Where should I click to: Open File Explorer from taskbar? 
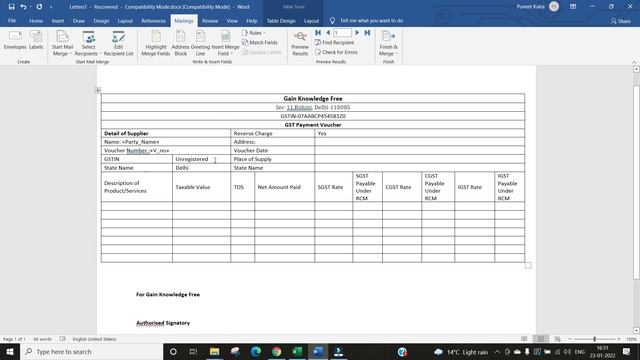point(214,351)
